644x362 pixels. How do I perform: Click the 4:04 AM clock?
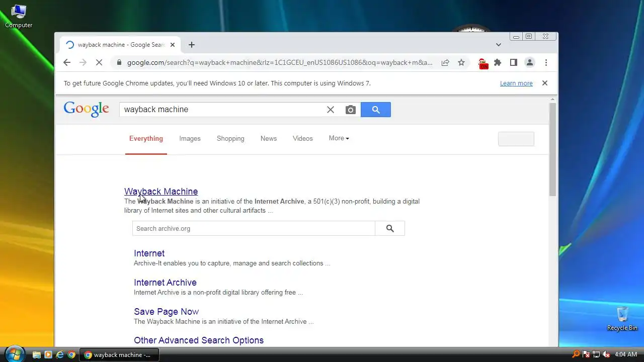pos(626,354)
